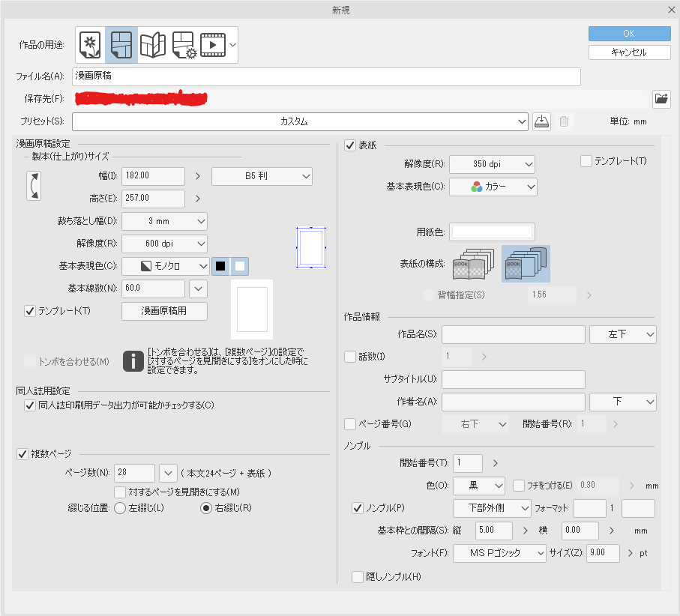680x616 pixels.
Task: Select the black drawing color next to モノクロ
Action: click(220, 265)
